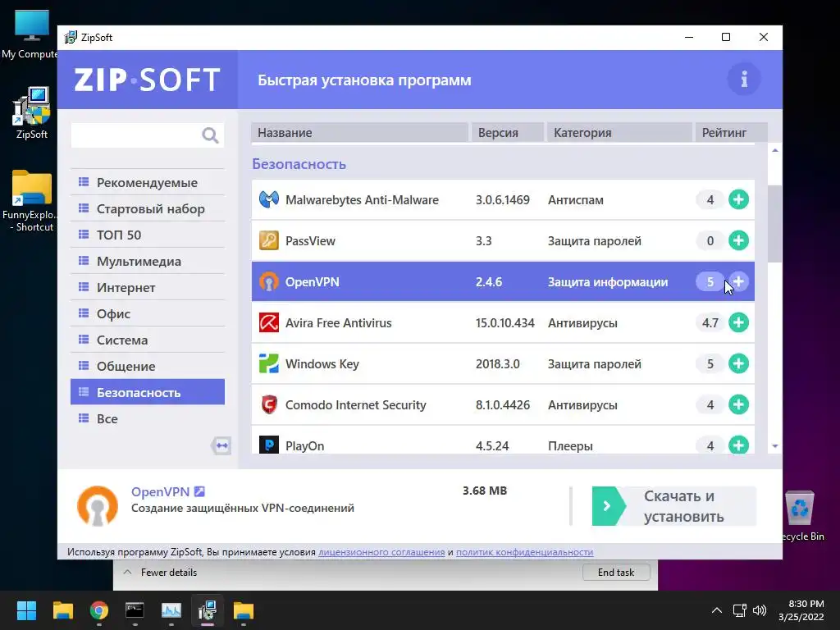This screenshot has width=840, height=630.
Task: Click the Avira red icon
Action: (x=269, y=322)
